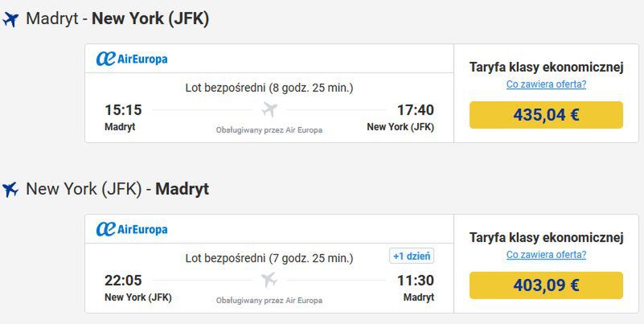Click 'Lot bezpośredni (7 godz. 25 min.)' text

269,258
